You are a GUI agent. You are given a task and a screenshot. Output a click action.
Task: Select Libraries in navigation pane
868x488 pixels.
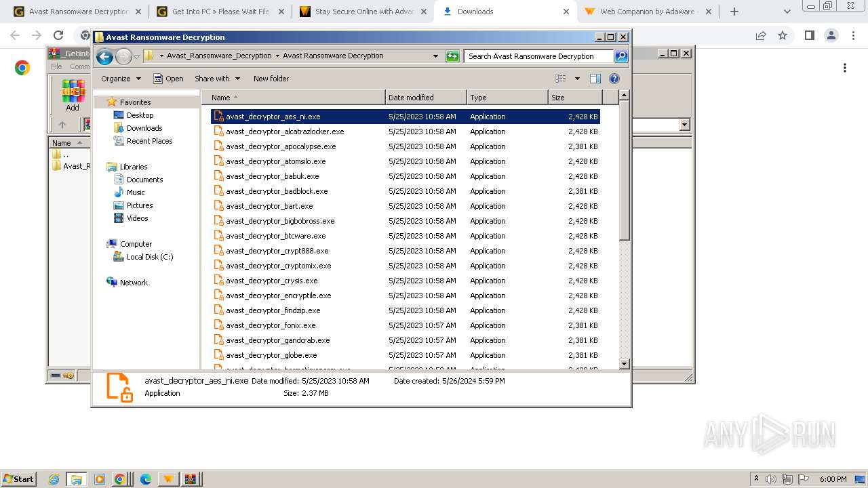[134, 167]
